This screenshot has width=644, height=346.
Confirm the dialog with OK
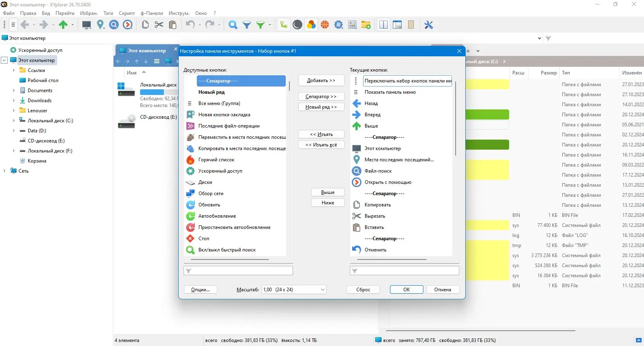(407, 290)
